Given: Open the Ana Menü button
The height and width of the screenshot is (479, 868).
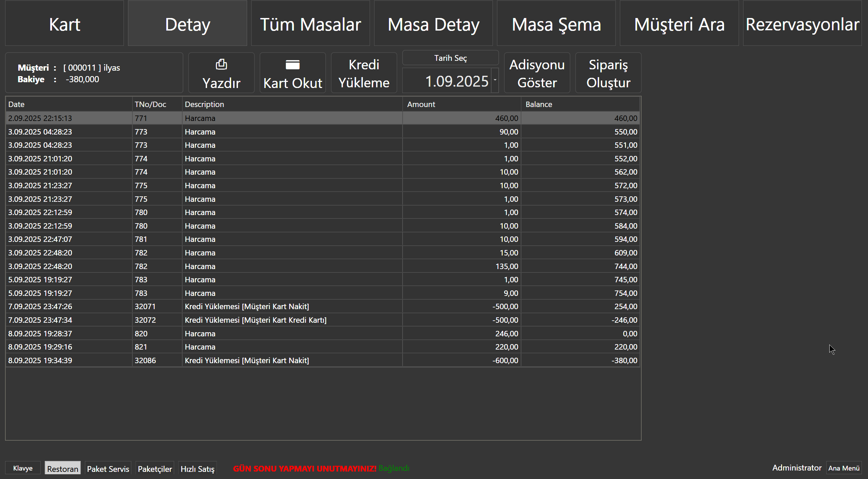Looking at the screenshot, I should [844, 468].
